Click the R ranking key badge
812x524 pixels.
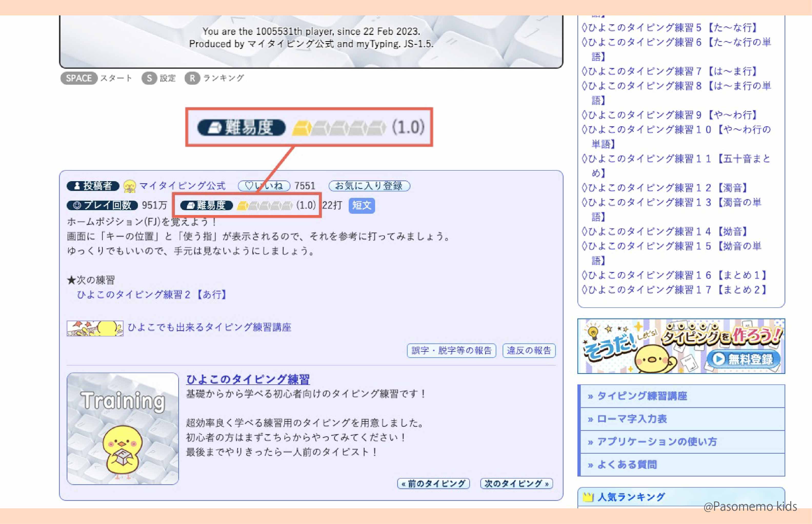click(192, 78)
